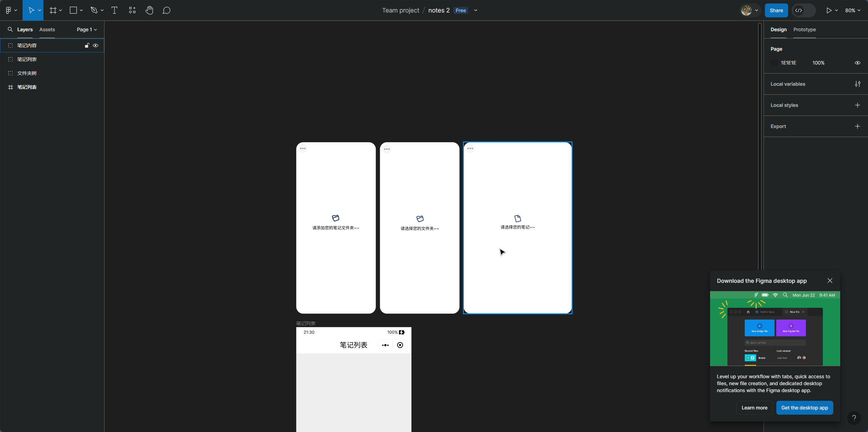Viewport: 868px width, 432px height.
Task: Select the Comment tool
Action: (x=166, y=10)
